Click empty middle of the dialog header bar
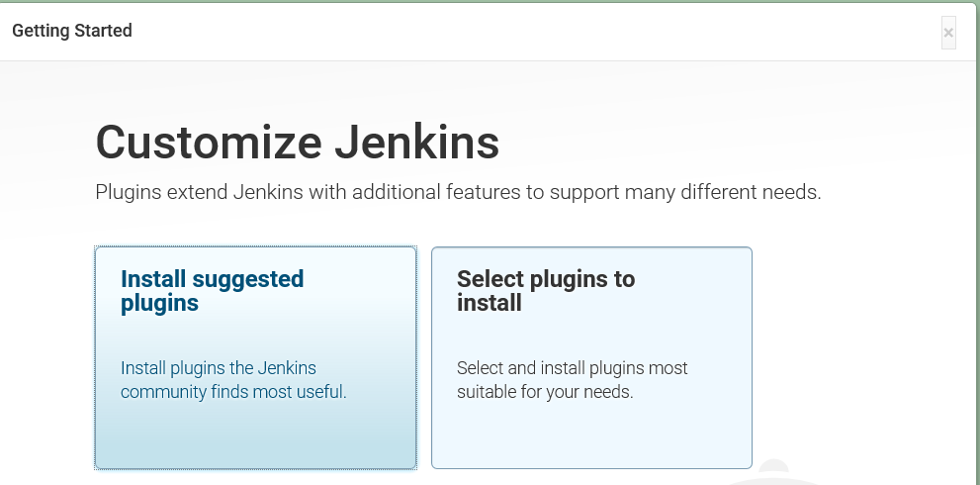This screenshot has width=980, height=485. 494,31
